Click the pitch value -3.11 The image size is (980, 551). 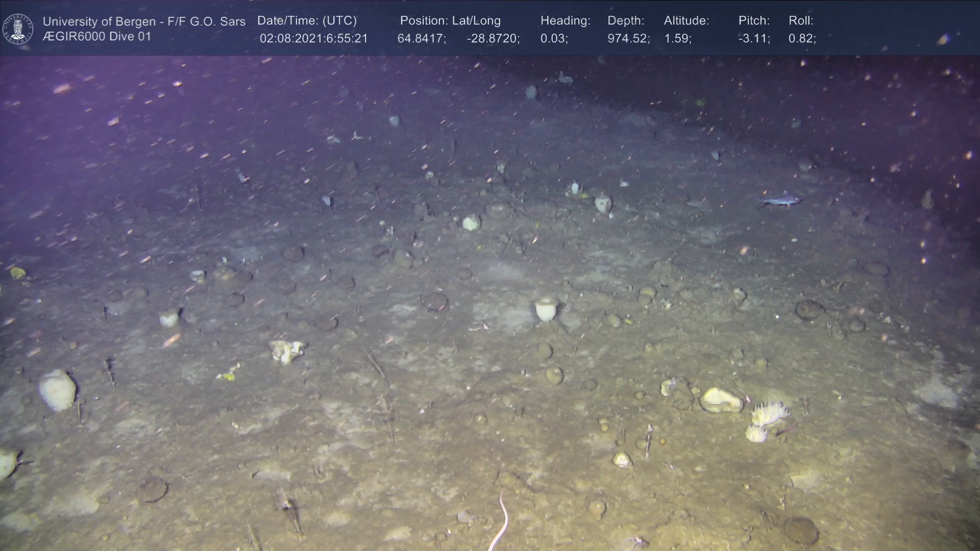pos(754,39)
